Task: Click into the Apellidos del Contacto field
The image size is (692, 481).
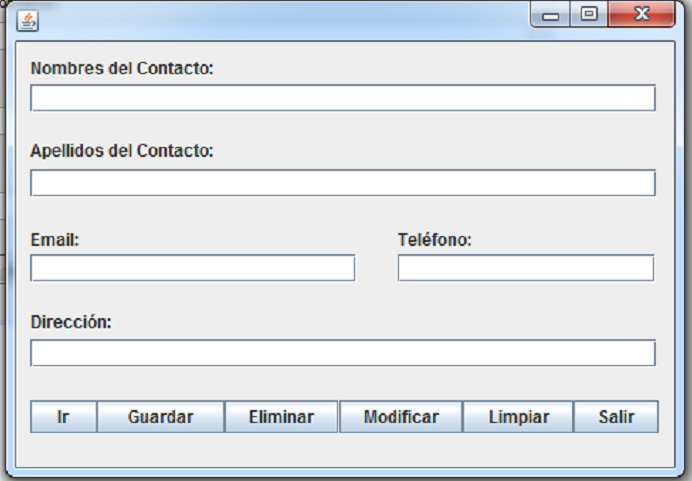Action: 343,183
